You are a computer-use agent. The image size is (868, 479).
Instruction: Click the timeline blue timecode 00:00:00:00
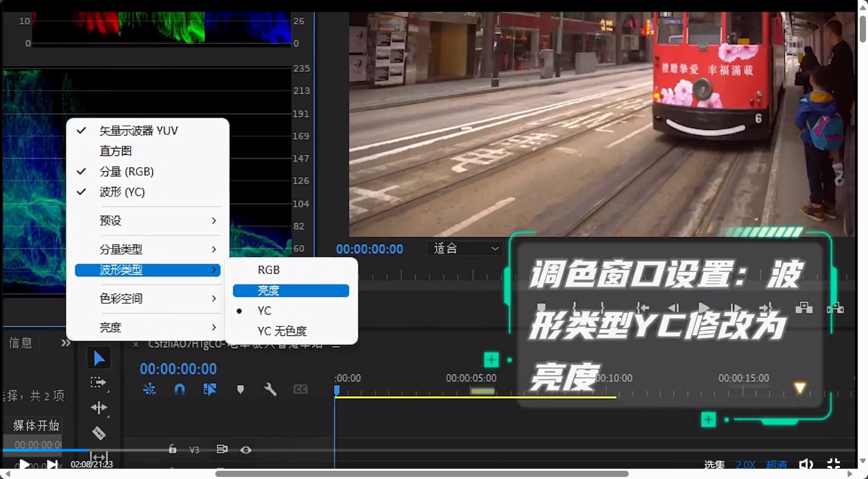tap(178, 369)
